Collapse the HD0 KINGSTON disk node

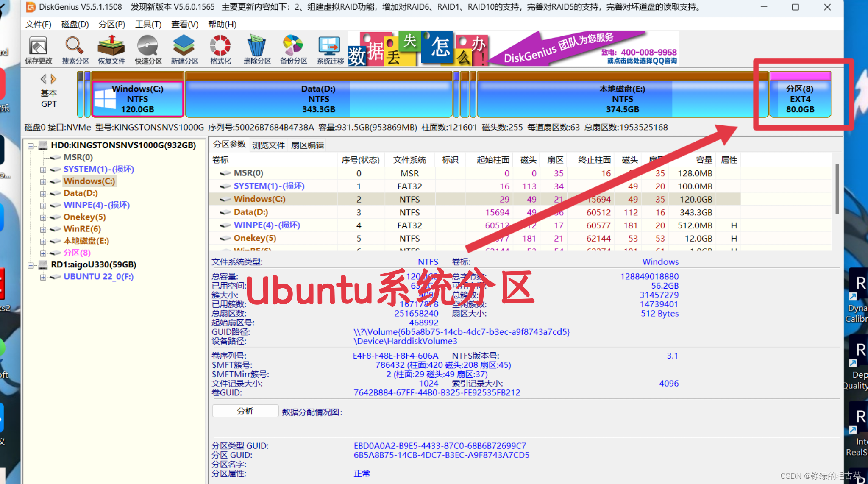pyautogui.click(x=31, y=146)
